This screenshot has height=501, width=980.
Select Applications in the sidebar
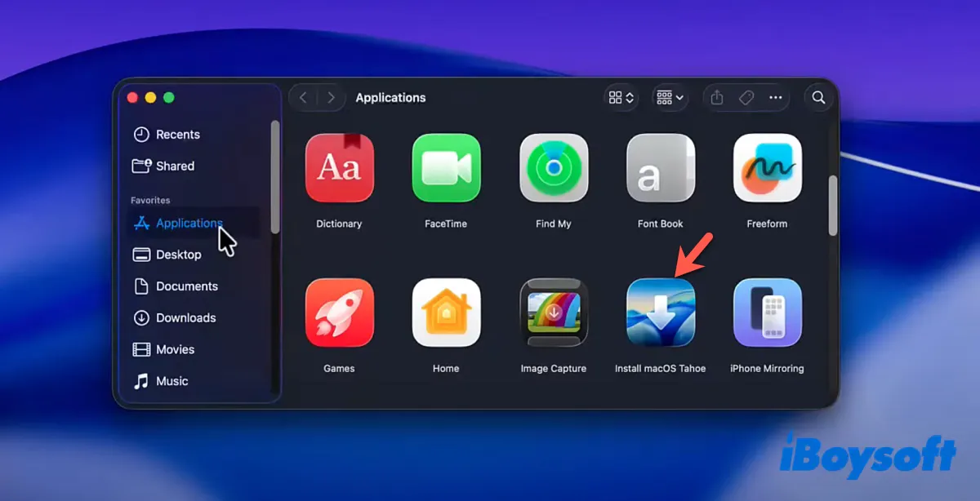194,223
